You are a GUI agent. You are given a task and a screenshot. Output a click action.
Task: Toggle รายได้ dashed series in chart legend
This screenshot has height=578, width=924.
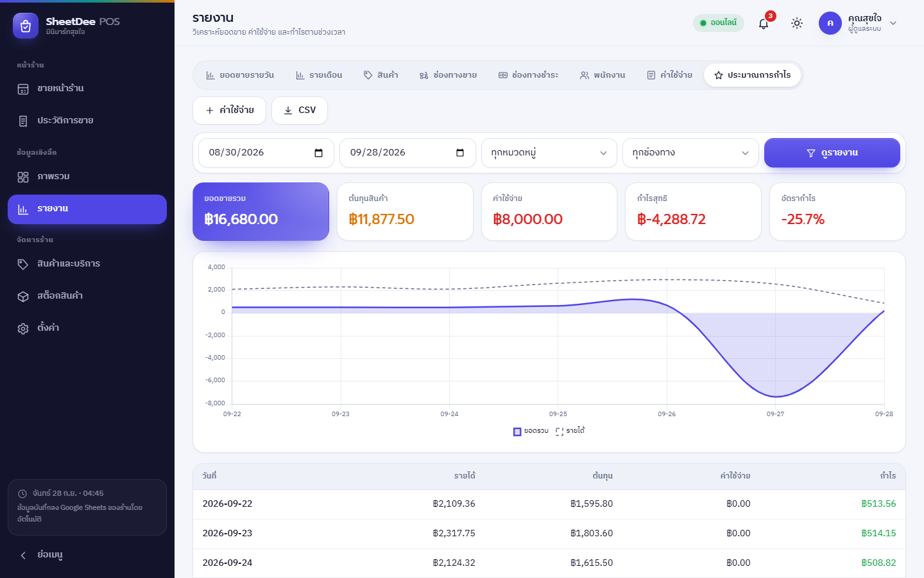[570, 431]
